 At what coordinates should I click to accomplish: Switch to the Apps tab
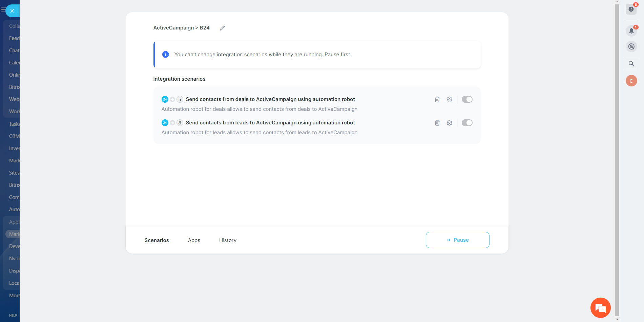[x=194, y=240]
